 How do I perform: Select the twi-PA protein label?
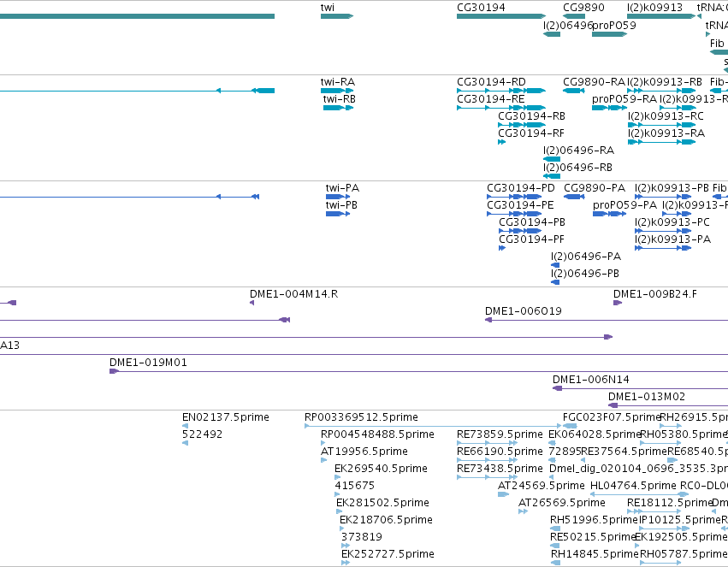343,188
